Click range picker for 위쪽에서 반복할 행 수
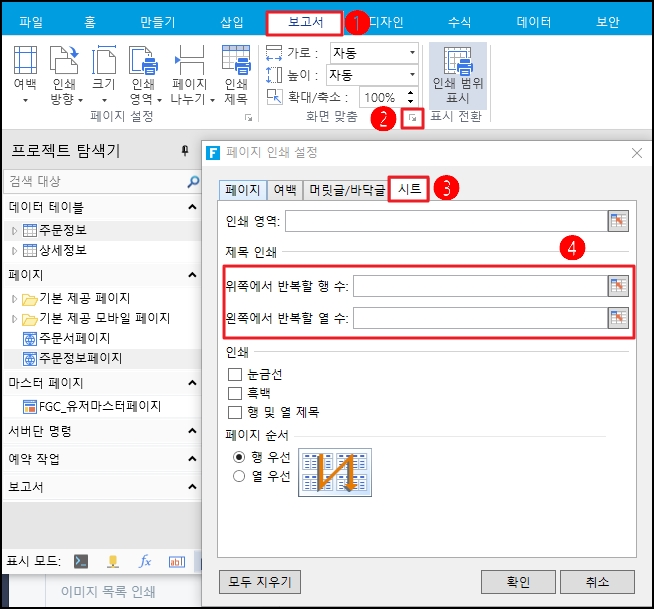The width and height of the screenshot is (654, 609). [618, 286]
